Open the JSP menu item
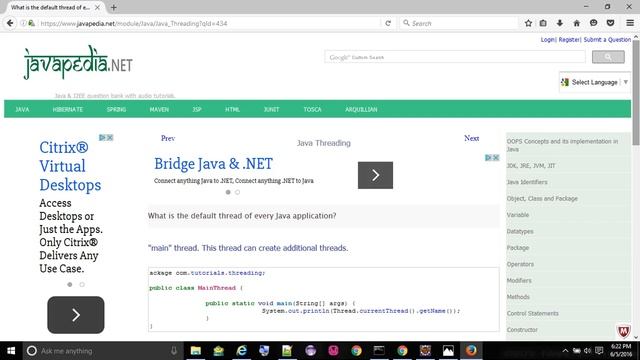This screenshot has width=640, height=360. 197,109
